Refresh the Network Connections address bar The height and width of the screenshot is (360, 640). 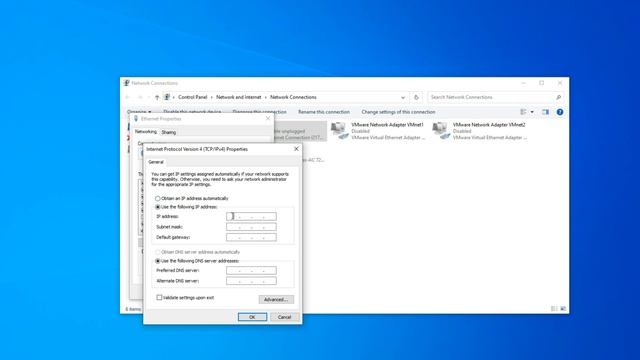[x=416, y=97]
